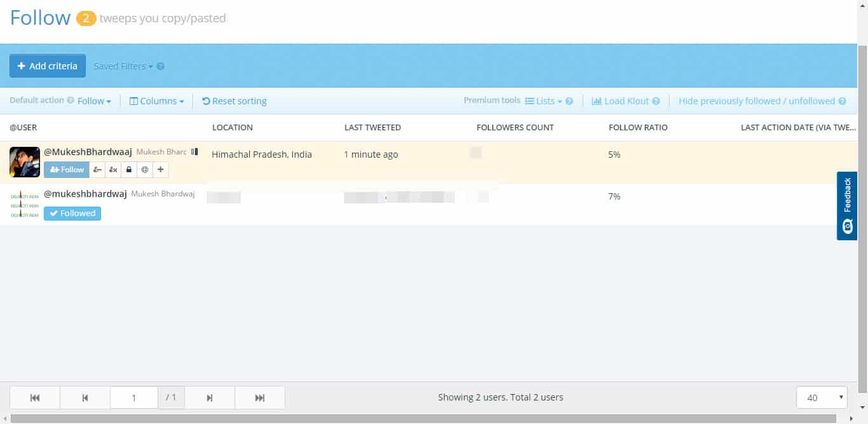Open the Columns dropdown
Viewport: 868px width, 424px height.
tap(157, 101)
